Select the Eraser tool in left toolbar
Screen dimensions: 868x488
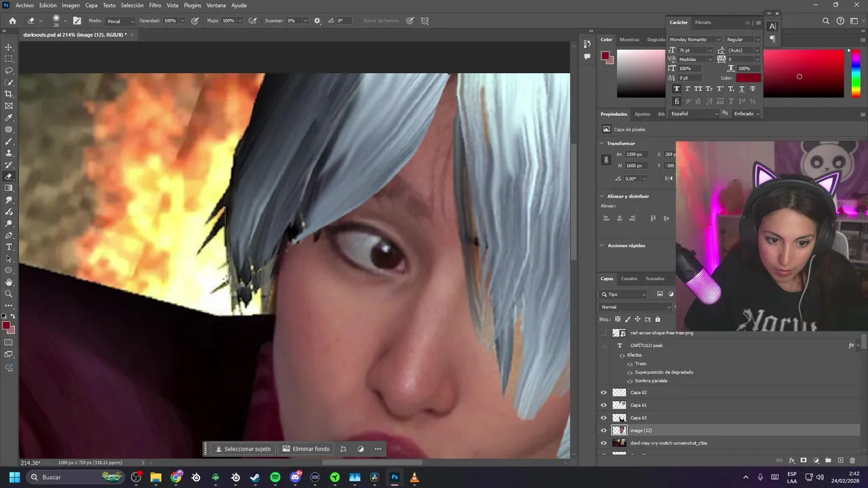9,176
